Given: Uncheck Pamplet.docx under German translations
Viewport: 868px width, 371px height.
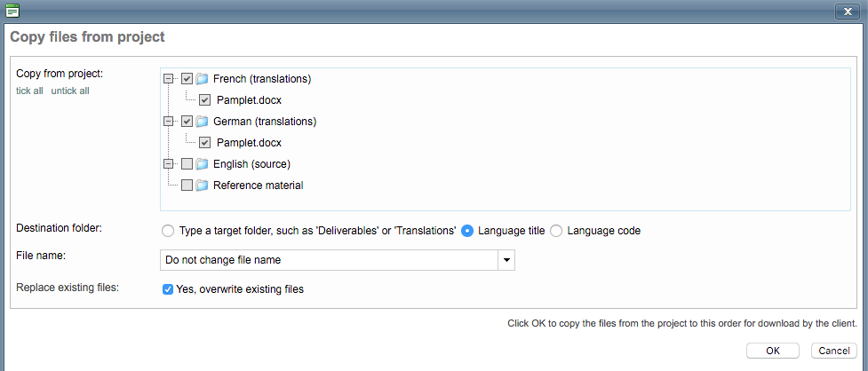Looking at the screenshot, I should point(205,143).
